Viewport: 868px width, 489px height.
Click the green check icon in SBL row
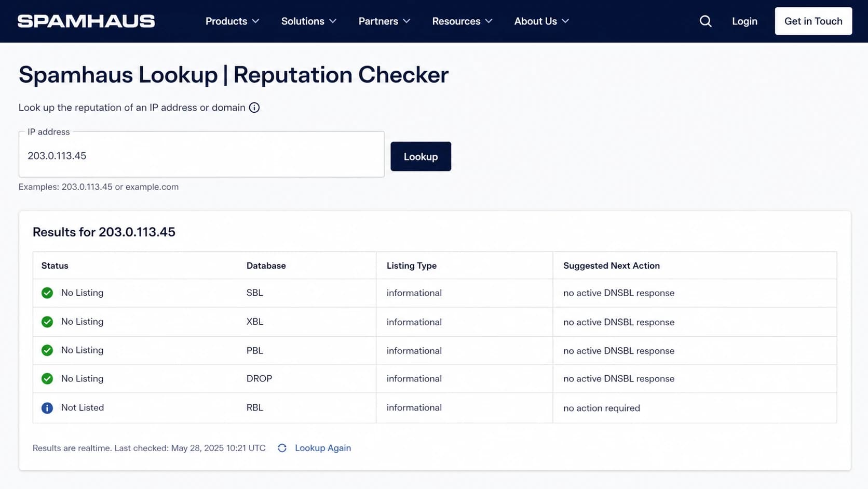coord(47,293)
